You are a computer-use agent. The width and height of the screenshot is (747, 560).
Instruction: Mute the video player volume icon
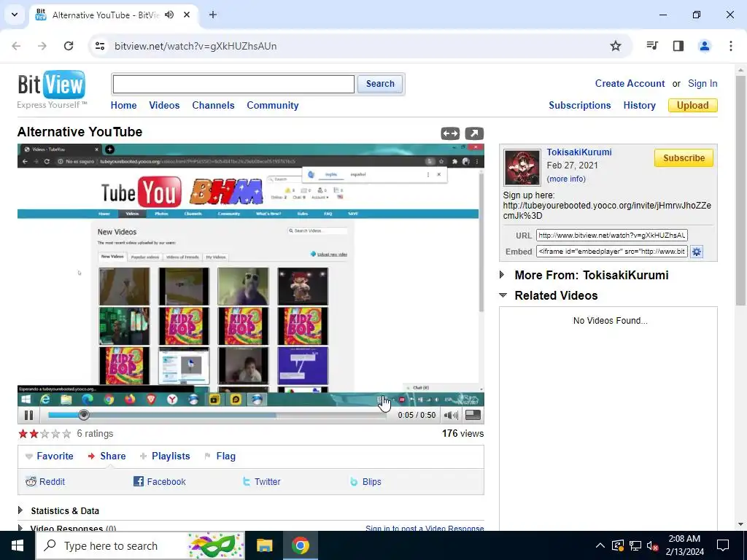click(451, 415)
